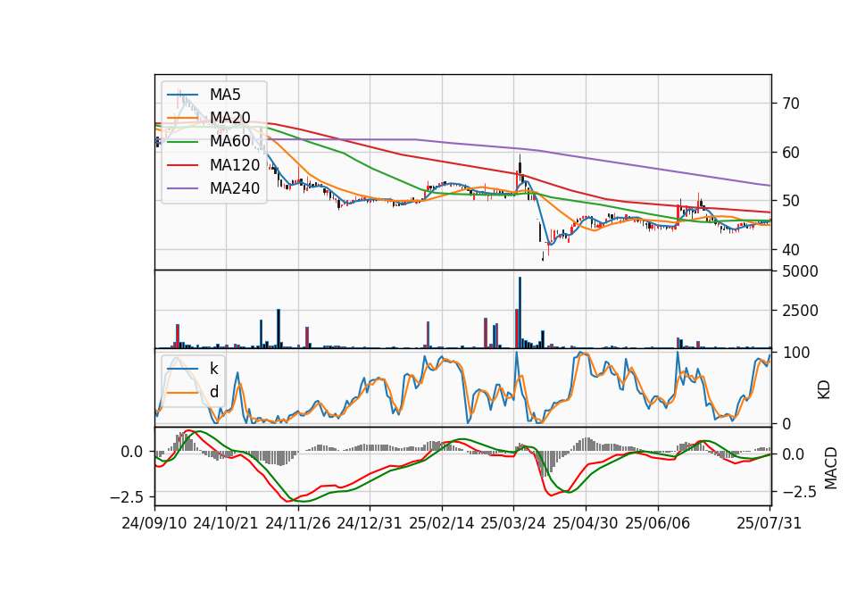Click the KD axis label
Viewport: 857px width, 616px height.
coord(824,389)
